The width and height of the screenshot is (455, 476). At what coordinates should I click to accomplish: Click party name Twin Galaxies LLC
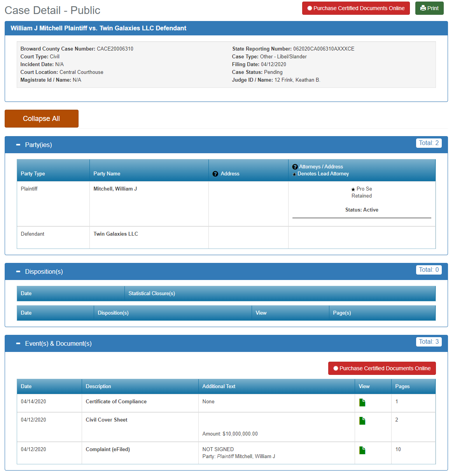(x=116, y=234)
